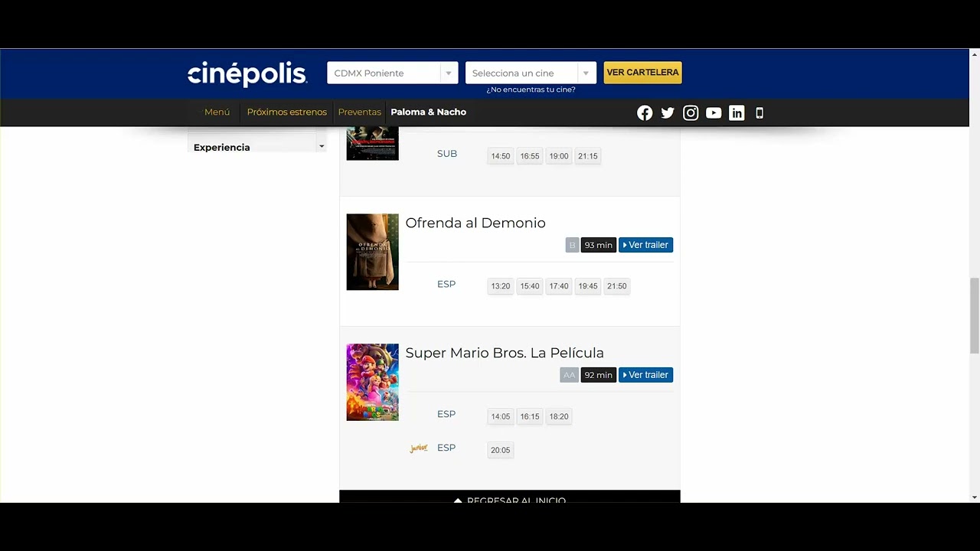Select the 19:45 Ofrenda al Demonio showtime
This screenshot has width=980, height=551.
pyautogui.click(x=588, y=286)
